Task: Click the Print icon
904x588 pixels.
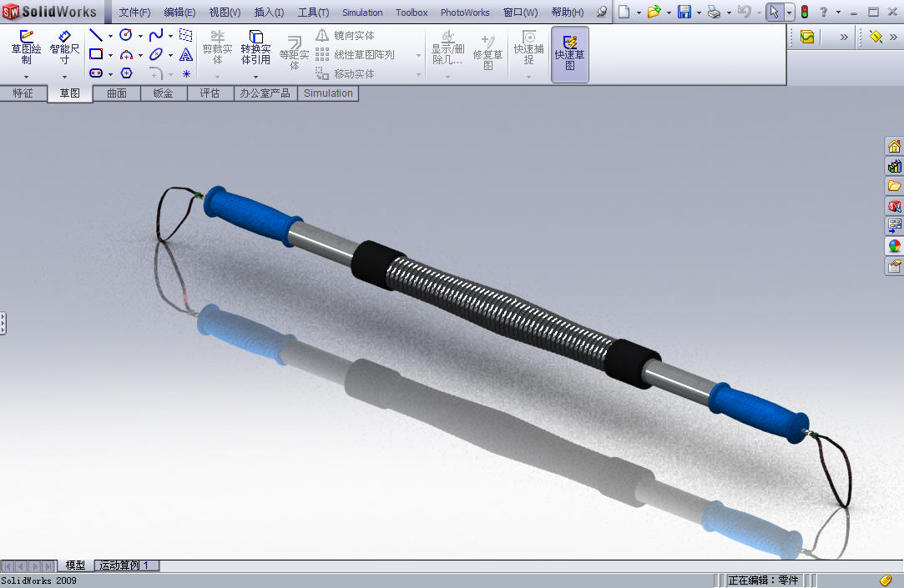Action: tap(714, 13)
